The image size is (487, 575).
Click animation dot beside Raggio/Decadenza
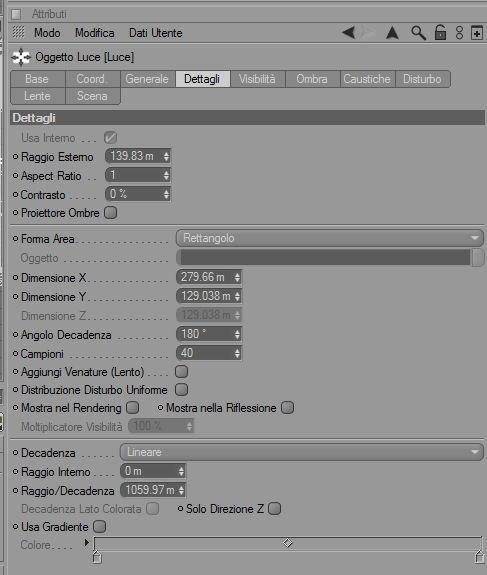coord(15,490)
